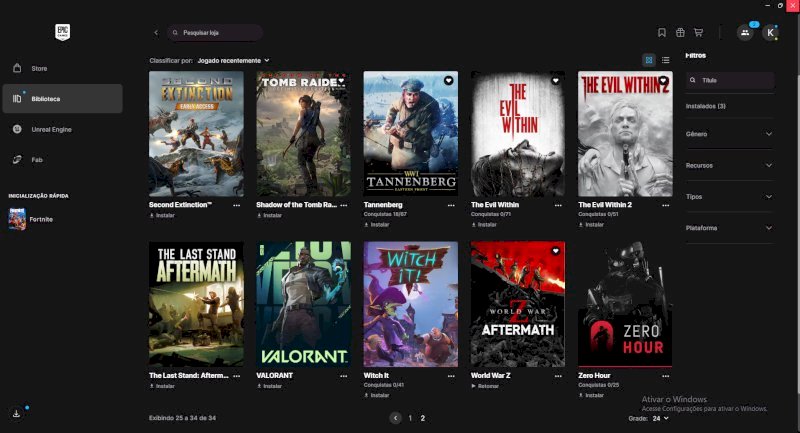The height and width of the screenshot is (433, 800).
Task: Toggle favorite heart on Tannenberg cover
Action: coord(448,80)
